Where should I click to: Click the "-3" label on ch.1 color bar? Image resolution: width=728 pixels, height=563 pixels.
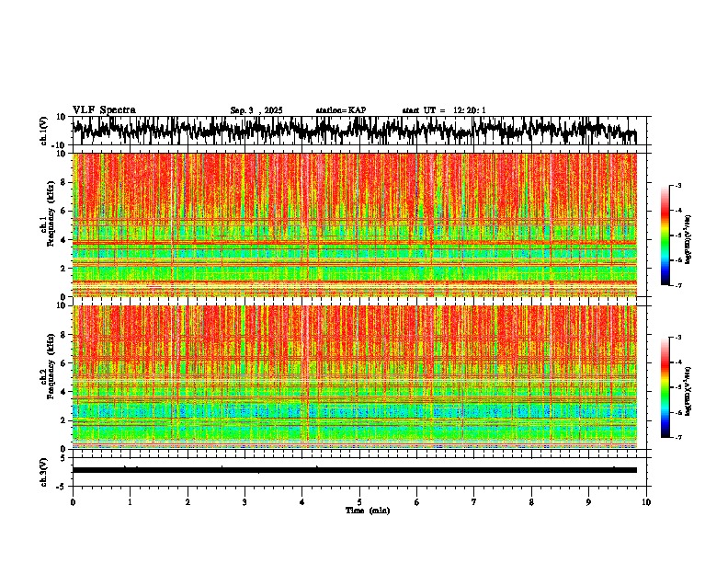[678, 185]
